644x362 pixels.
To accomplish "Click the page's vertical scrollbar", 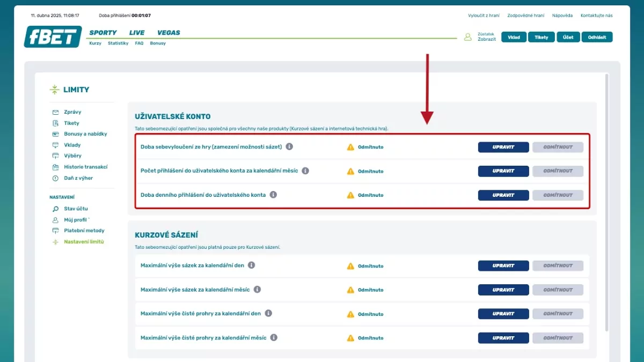I will click(607, 204).
